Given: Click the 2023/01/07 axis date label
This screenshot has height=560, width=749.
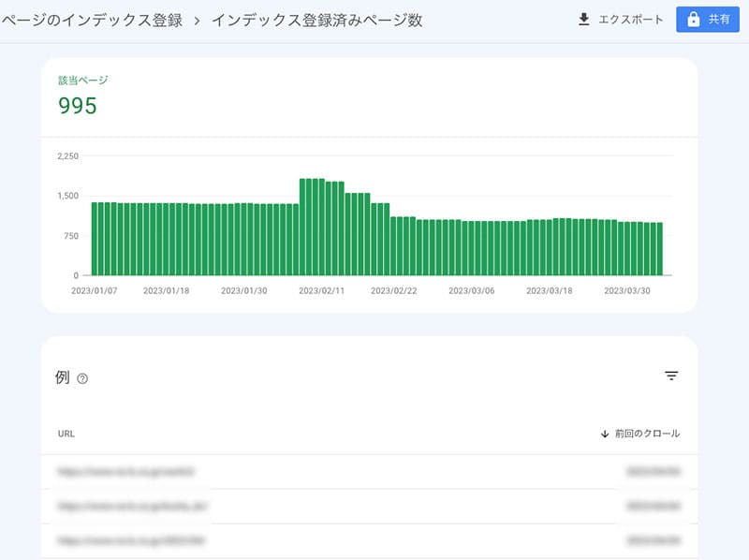Looking at the screenshot, I should (95, 290).
